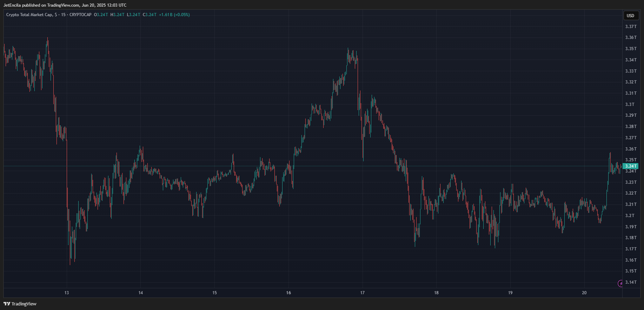Click the green current price label on axis
This screenshot has width=644, height=310.
point(631,166)
